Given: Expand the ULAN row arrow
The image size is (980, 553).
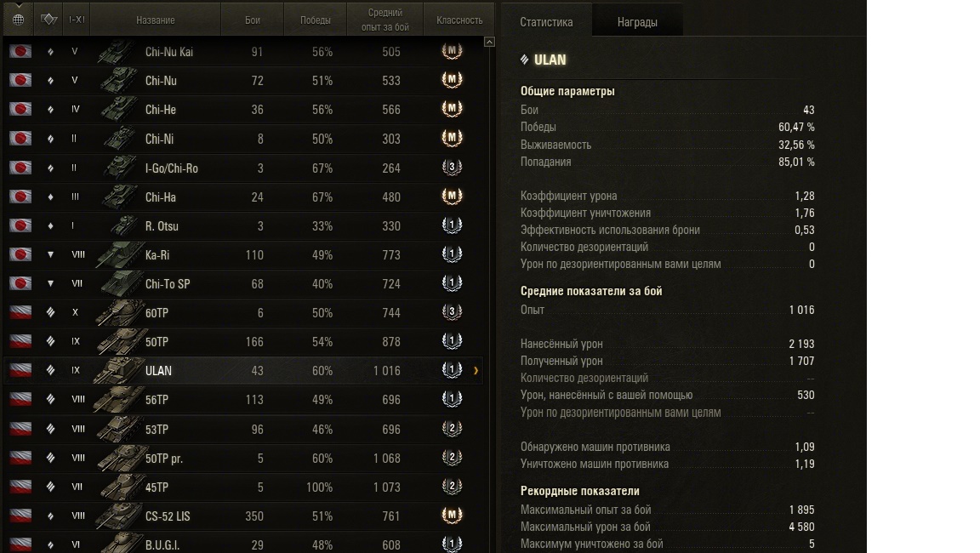Looking at the screenshot, I should (476, 371).
